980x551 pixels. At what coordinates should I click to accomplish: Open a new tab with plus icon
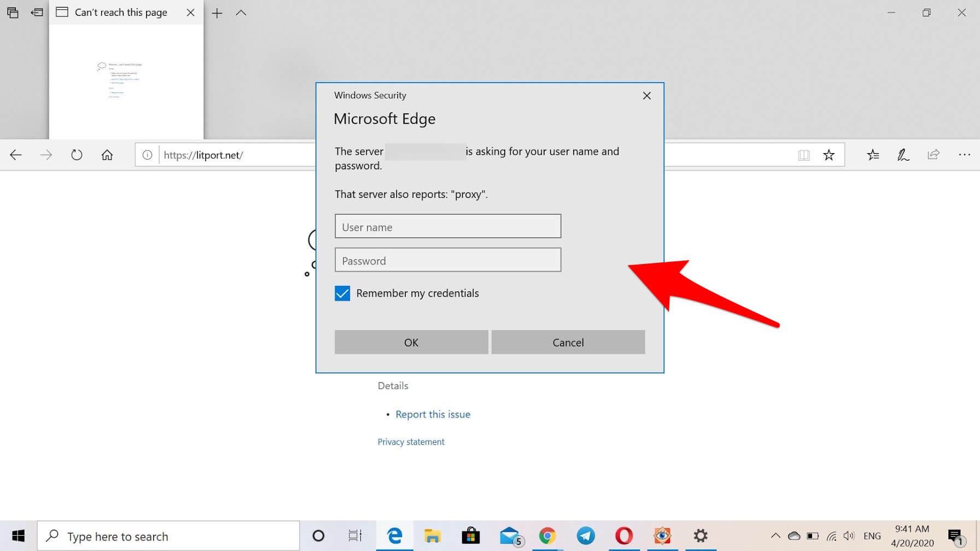click(217, 13)
